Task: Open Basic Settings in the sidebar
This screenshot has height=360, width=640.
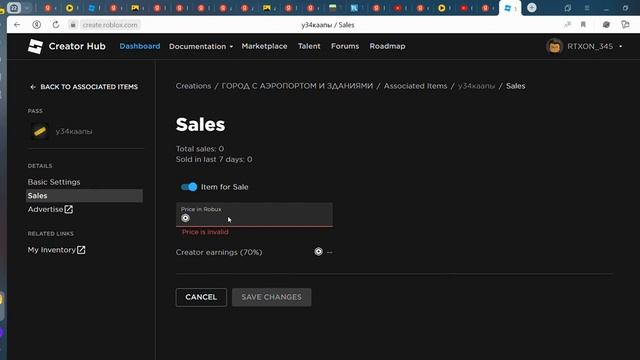Action: pyautogui.click(x=54, y=182)
